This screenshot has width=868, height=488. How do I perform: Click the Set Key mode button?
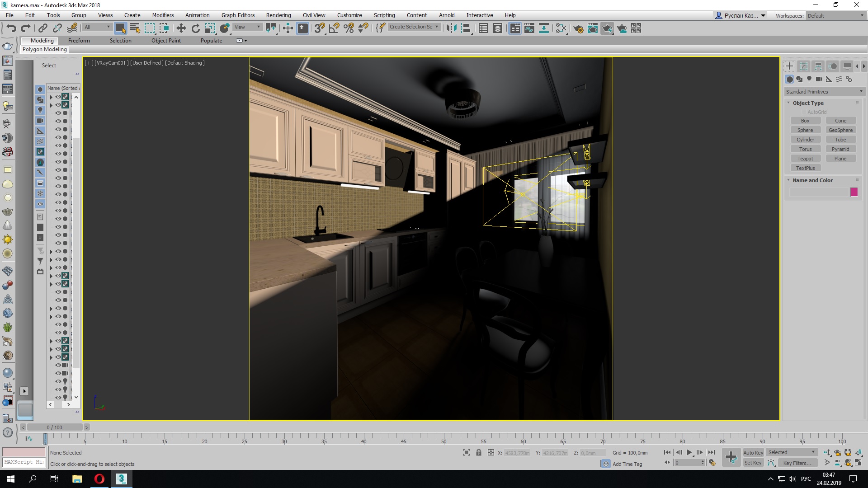753,463
